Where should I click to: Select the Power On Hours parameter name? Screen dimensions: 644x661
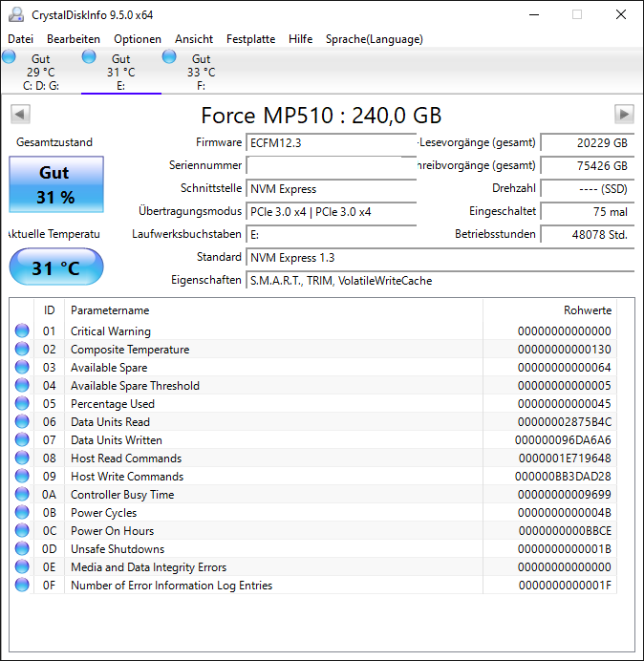coord(112,531)
